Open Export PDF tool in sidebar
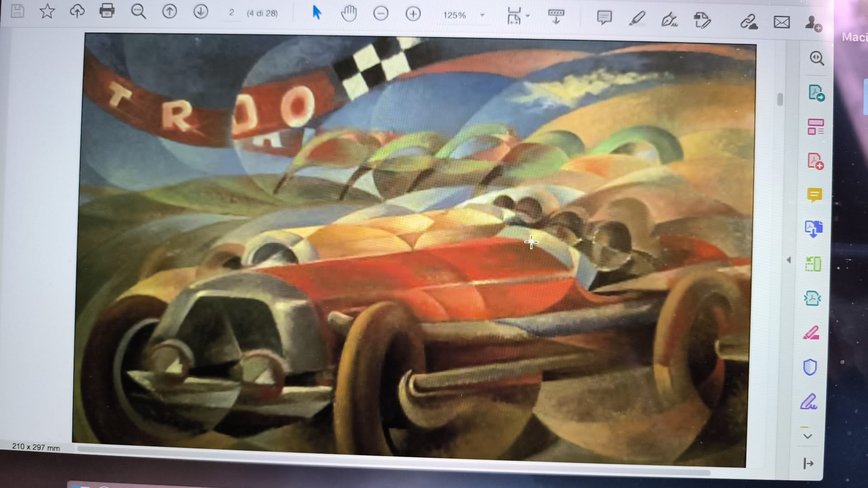This screenshot has height=488, width=868. 816,93
